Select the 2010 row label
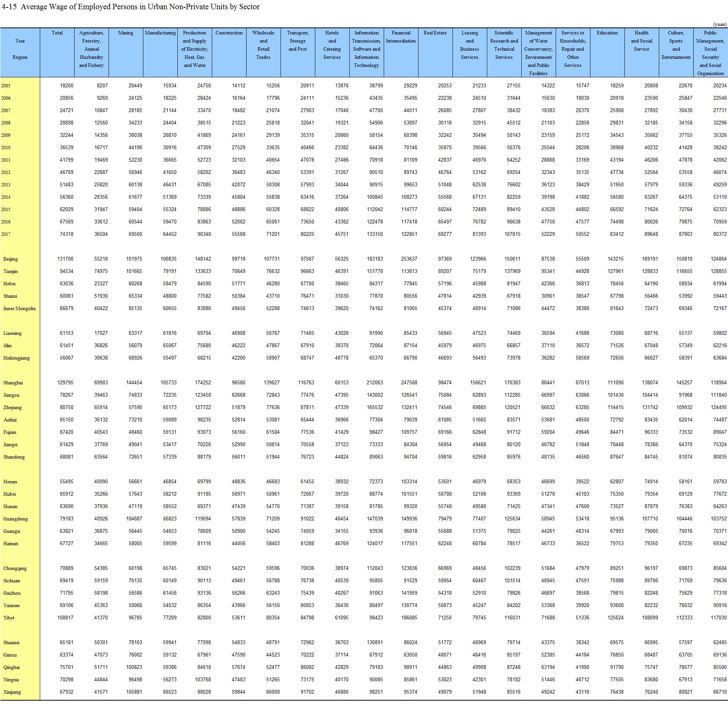Image resolution: width=728 pixels, height=713 pixels. tap(6, 148)
